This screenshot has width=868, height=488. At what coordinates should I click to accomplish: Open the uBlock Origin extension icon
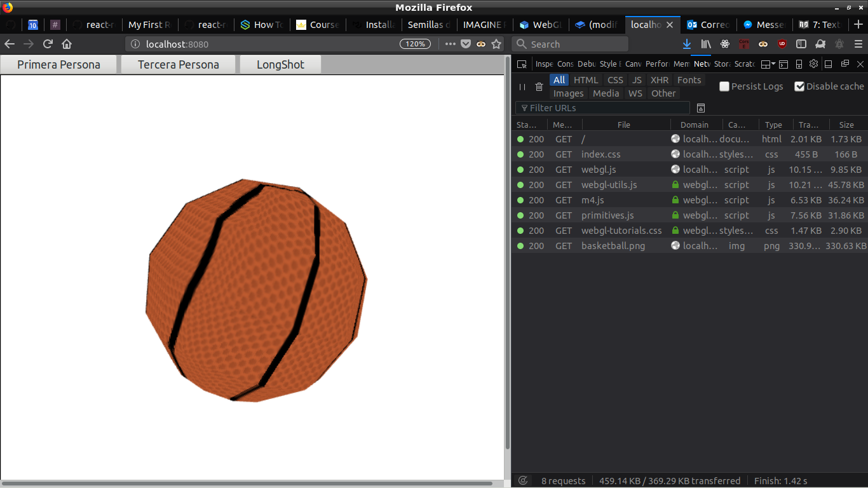coord(782,44)
